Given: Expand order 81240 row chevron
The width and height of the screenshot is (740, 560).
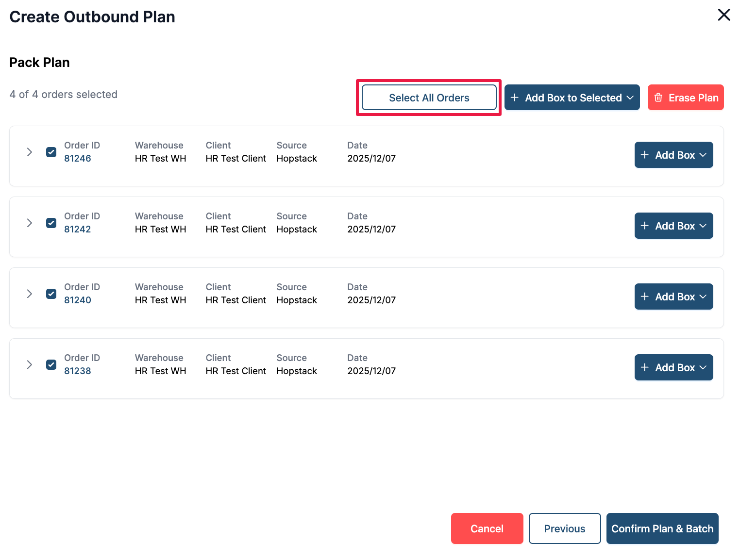Looking at the screenshot, I should pos(30,294).
